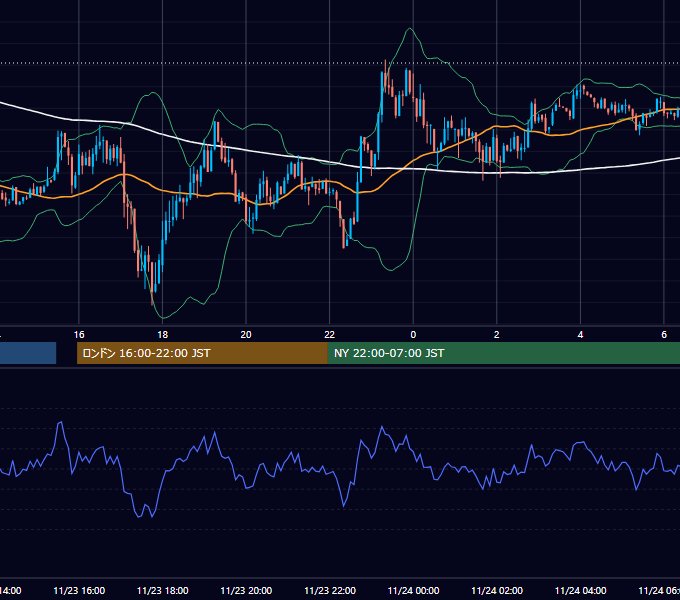
Task: Click hour label 18 on upper axis
Action: (x=163, y=335)
